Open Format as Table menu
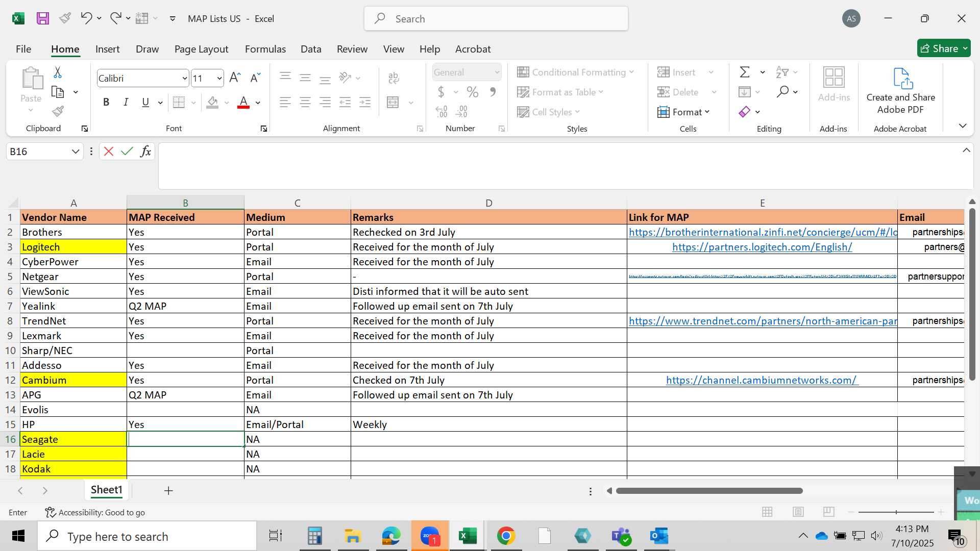The width and height of the screenshot is (980, 551). (x=560, y=92)
